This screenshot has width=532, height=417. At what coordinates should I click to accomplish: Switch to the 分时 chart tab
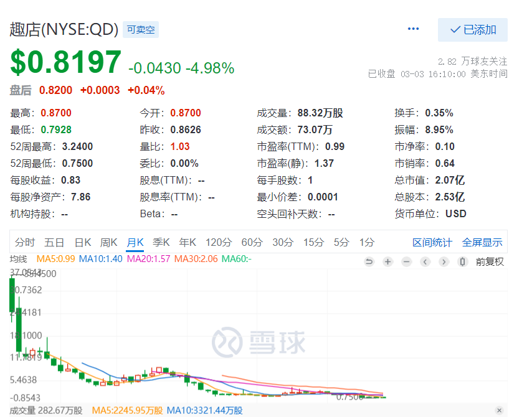pyautogui.click(x=25, y=243)
